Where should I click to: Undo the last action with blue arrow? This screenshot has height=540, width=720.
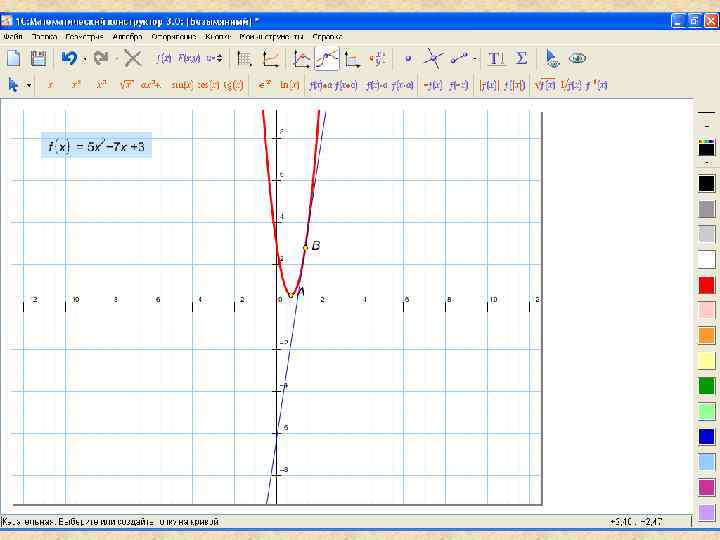[x=69, y=58]
